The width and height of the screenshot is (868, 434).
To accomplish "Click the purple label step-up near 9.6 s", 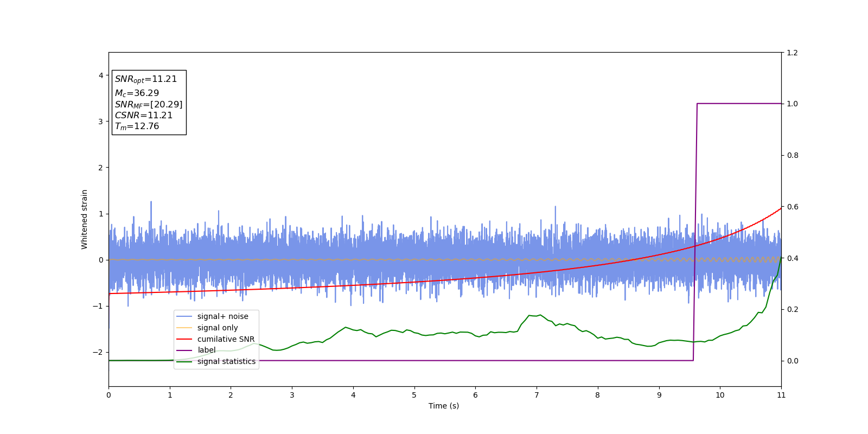I will tap(695, 232).
